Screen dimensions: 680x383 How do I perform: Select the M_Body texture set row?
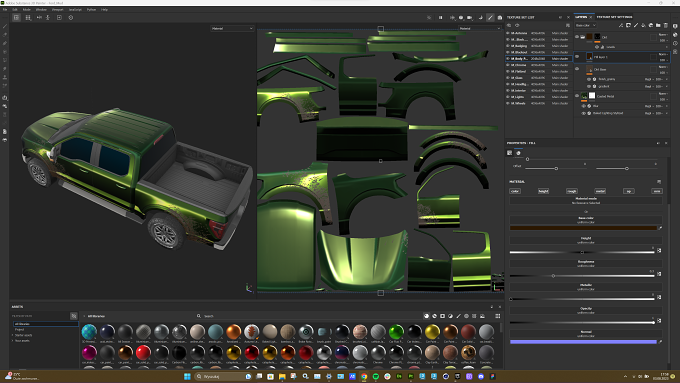[538, 59]
